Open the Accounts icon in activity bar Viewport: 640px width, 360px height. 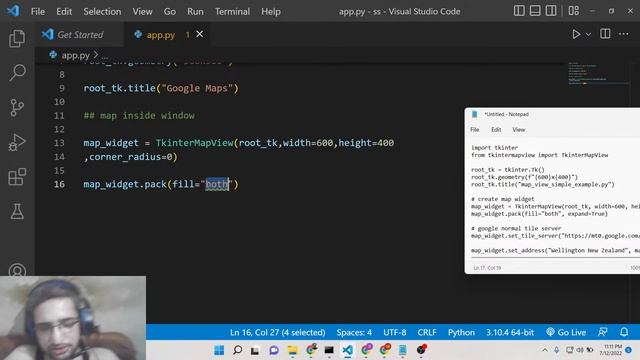click(x=17, y=270)
